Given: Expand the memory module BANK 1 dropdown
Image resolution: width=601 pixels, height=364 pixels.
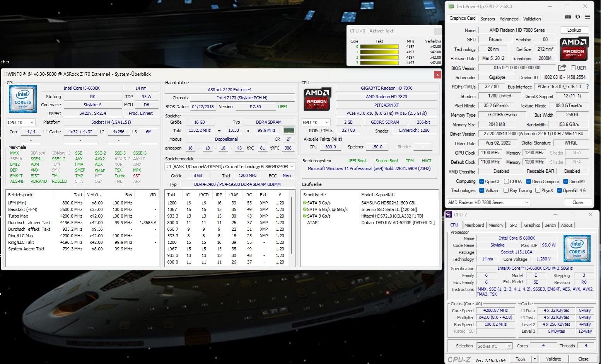Looking at the screenshot, I should (x=230, y=167).
